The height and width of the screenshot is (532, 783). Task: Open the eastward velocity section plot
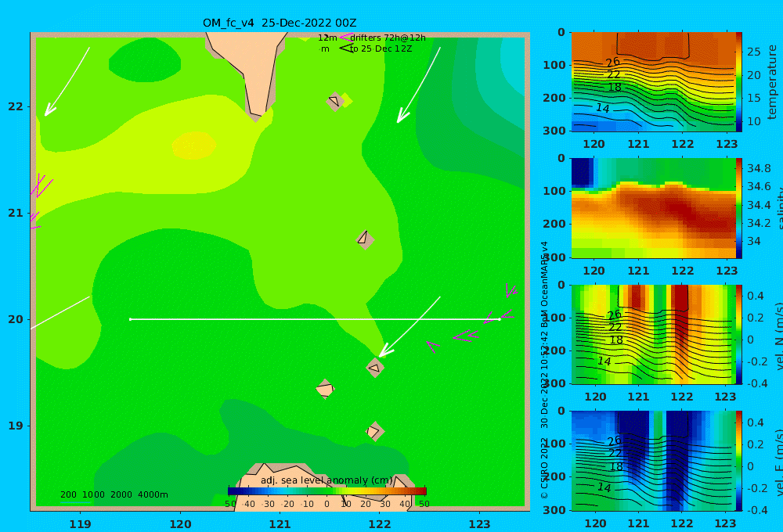click(x=653, y=461)
